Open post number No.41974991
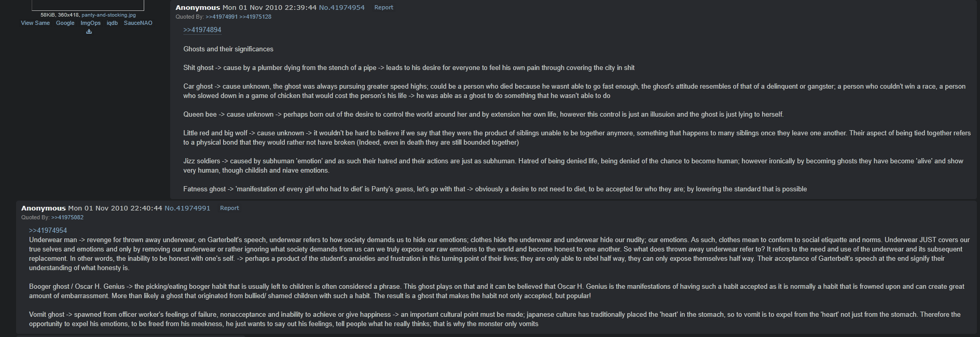Viewport: 980px width, 337px height. [187, 208]
